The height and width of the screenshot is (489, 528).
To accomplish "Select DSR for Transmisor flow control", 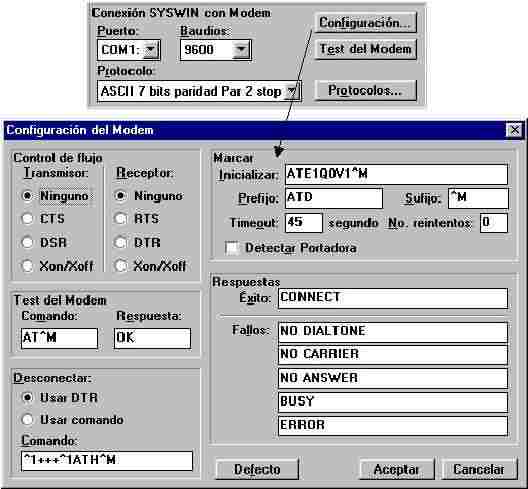I will [27, 242].
